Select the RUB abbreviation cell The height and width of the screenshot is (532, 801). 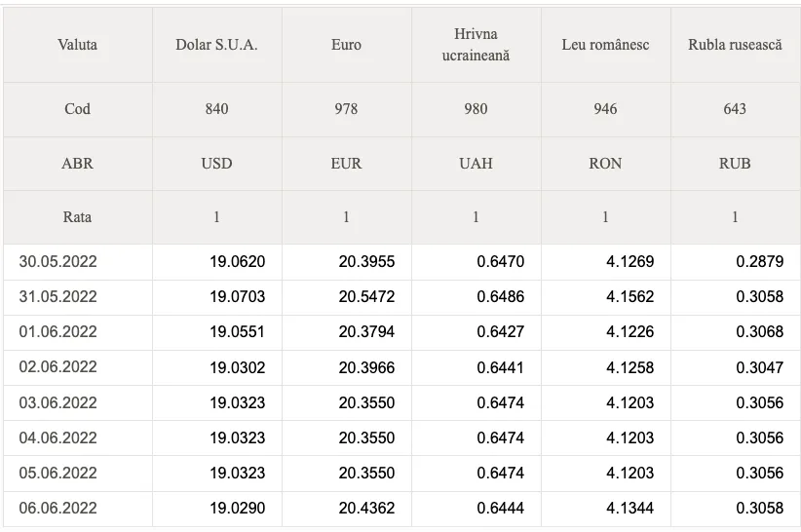coord(735,164)
